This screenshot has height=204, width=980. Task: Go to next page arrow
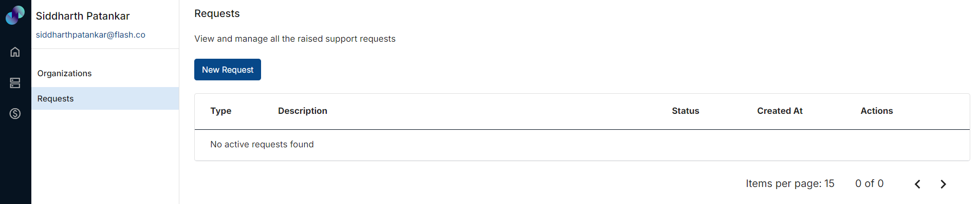coord(943,184)
